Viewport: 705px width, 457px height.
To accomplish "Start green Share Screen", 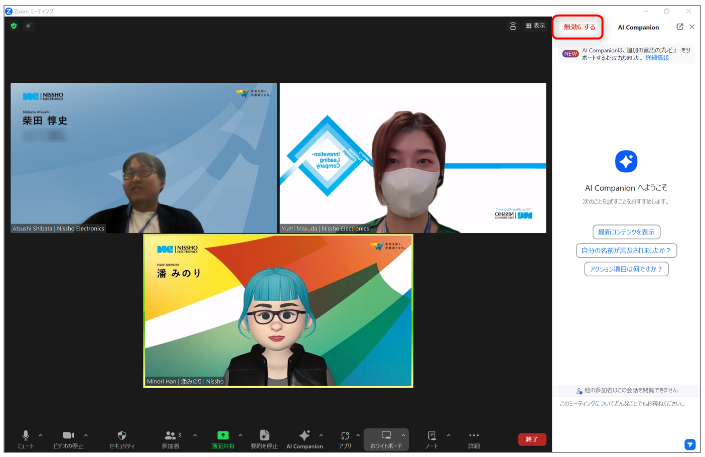I will [x=223, y=439].
